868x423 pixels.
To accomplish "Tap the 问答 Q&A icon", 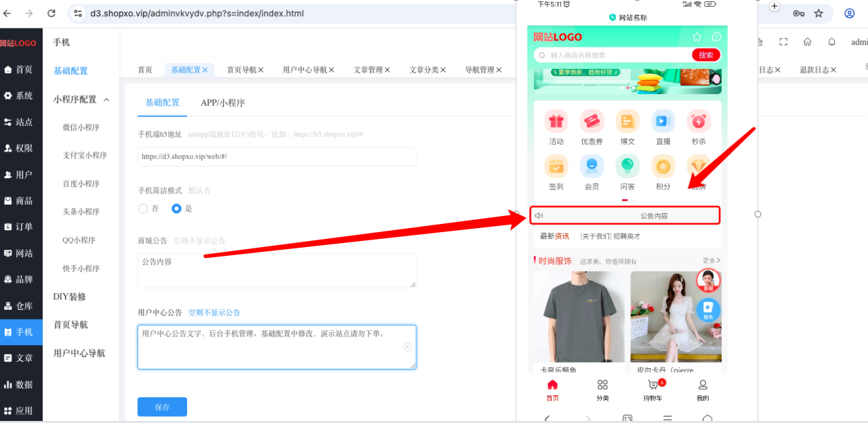I will point(627,166).
